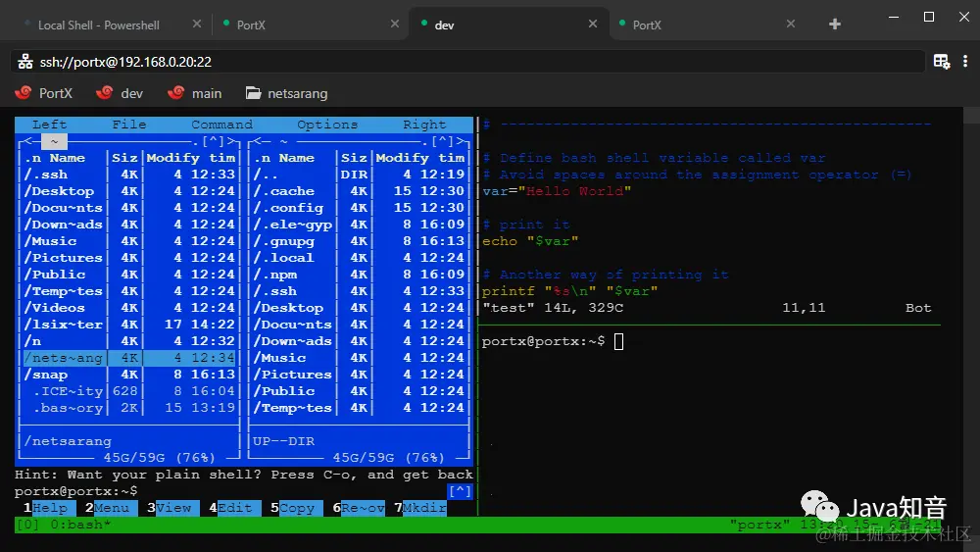Screen dimensions: 980x552
Task: Click left panel back arrow '<'
Action: pos(28,141)
